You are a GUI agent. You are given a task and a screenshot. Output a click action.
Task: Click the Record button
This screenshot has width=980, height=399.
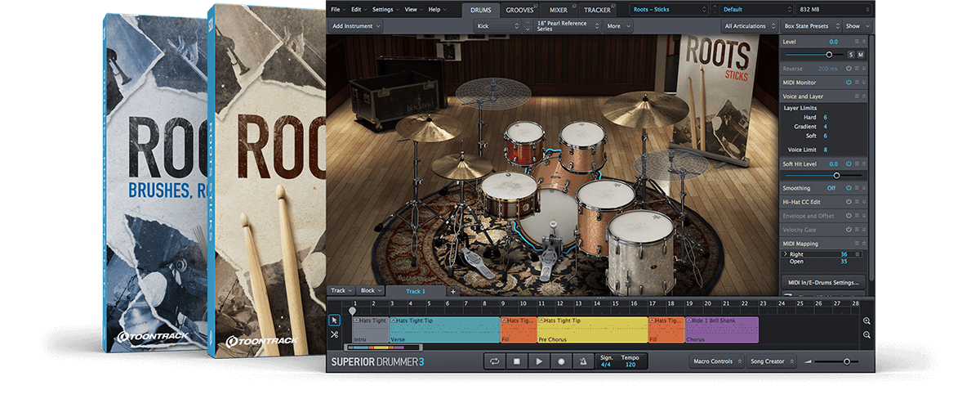560,361
